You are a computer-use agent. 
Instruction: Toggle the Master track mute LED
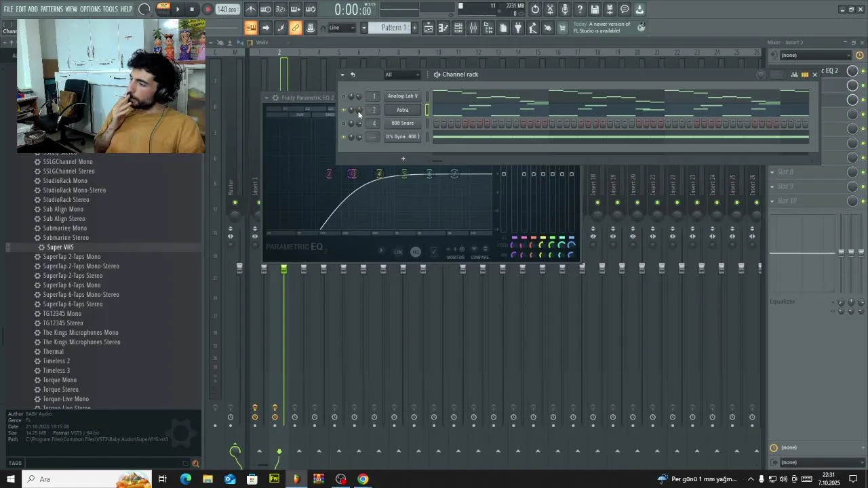tap(235, 203)
